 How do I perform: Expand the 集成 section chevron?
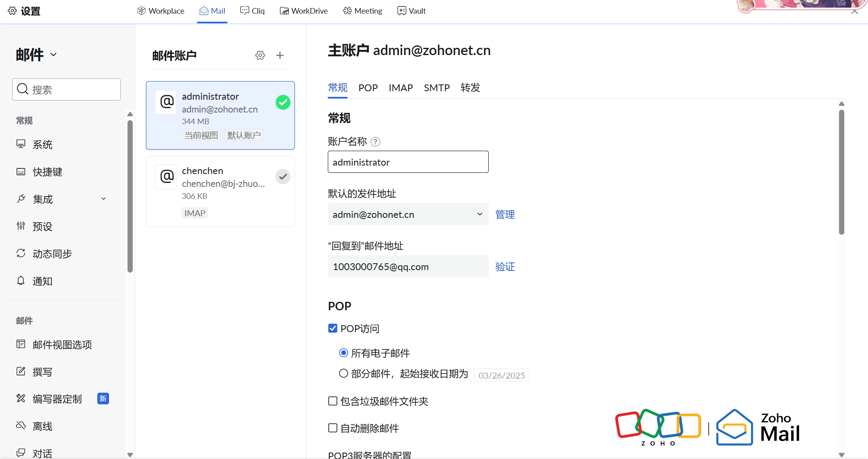tap(103, 199)
